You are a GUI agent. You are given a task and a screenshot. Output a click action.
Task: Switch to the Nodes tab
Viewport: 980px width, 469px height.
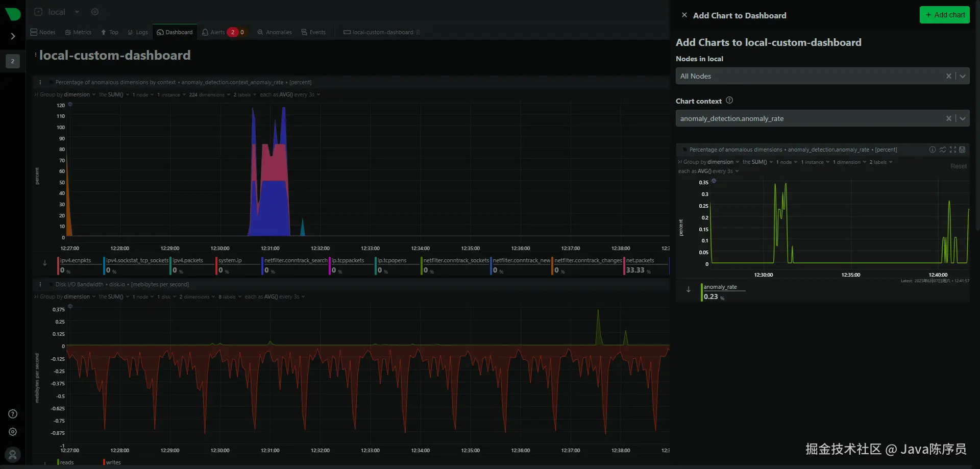point(43,32)
